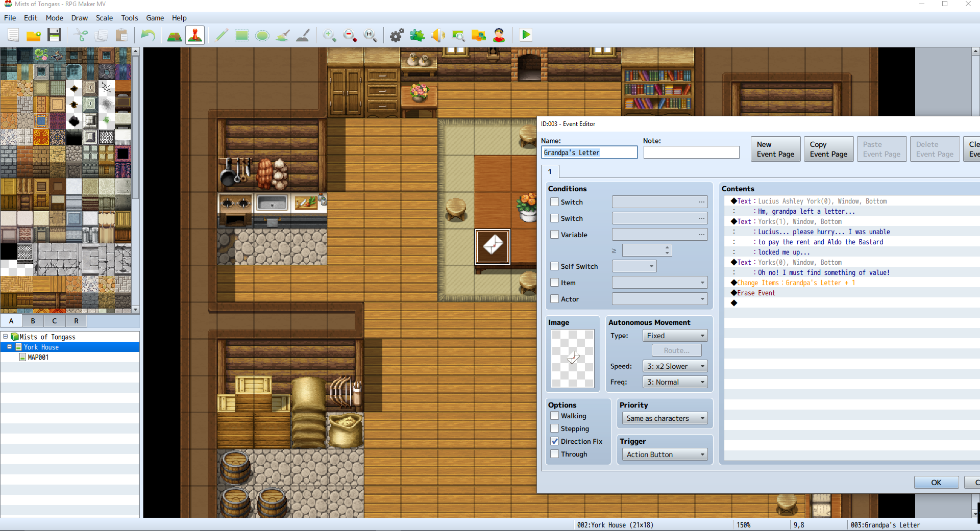Select the Map mode icon
980x531 pixels.
174,35
